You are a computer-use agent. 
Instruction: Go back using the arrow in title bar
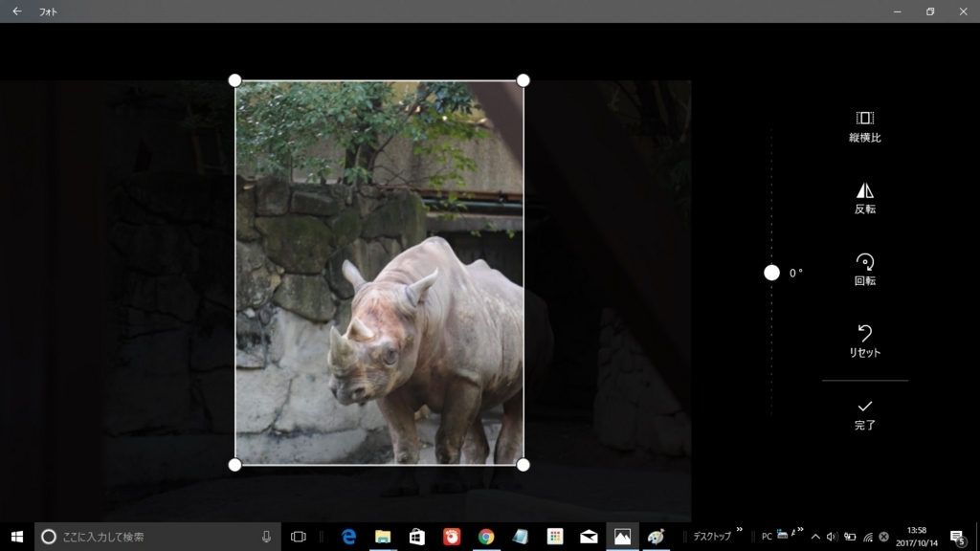point(17,11)
